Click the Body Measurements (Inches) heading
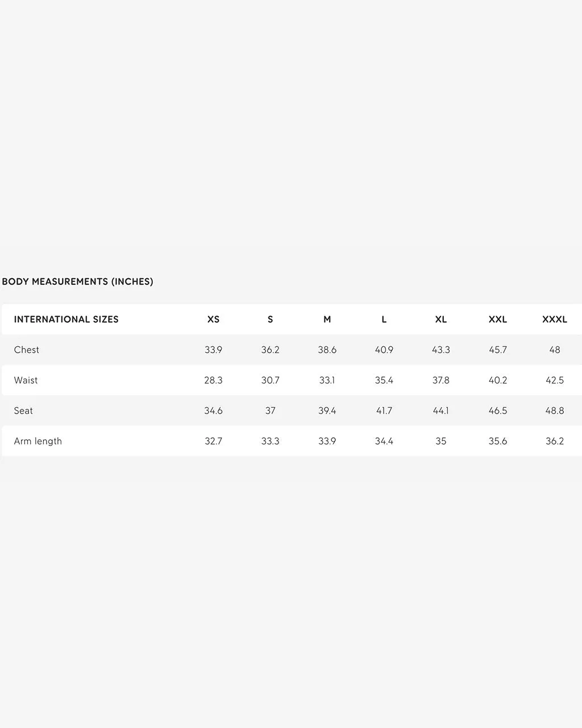582x728 pixels. tap(78, 282)
